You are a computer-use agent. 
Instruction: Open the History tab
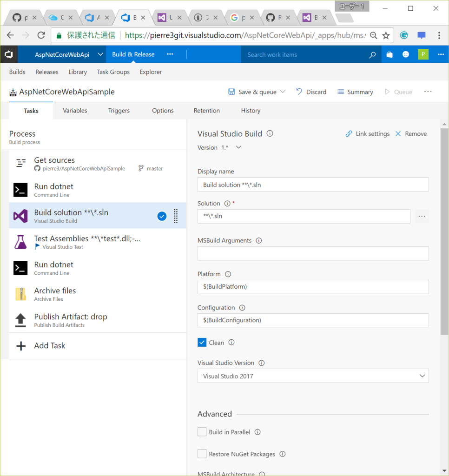251,111
